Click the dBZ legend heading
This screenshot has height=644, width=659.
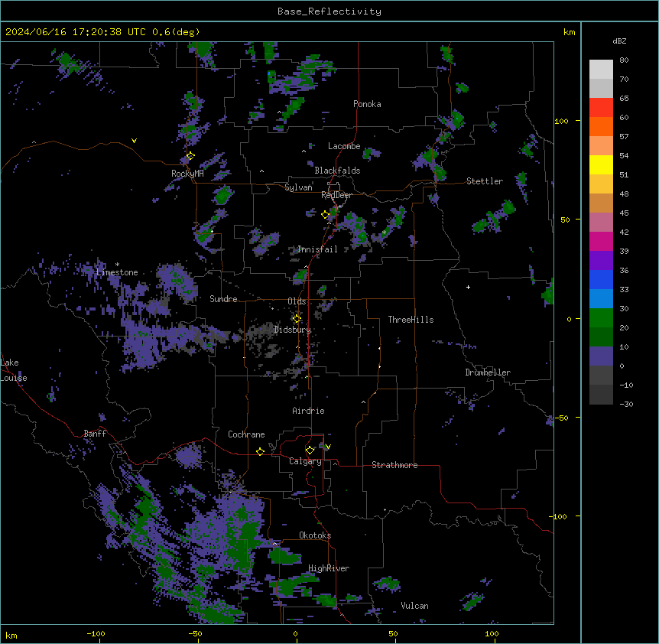pyautogui.click(x=619, y=41)
